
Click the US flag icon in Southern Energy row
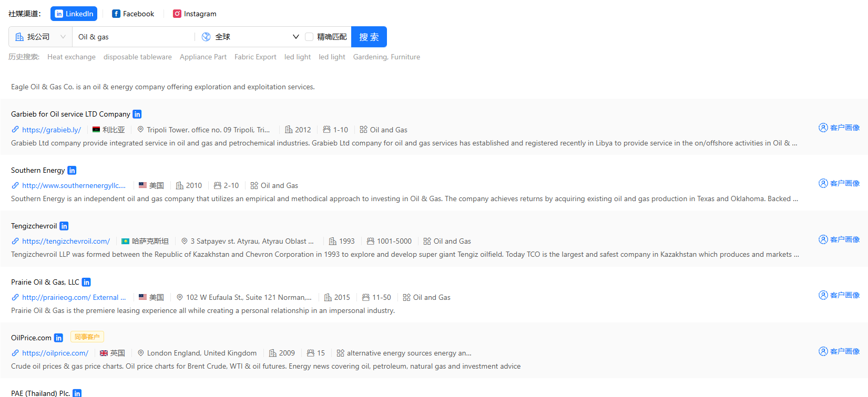coord(143,185)
